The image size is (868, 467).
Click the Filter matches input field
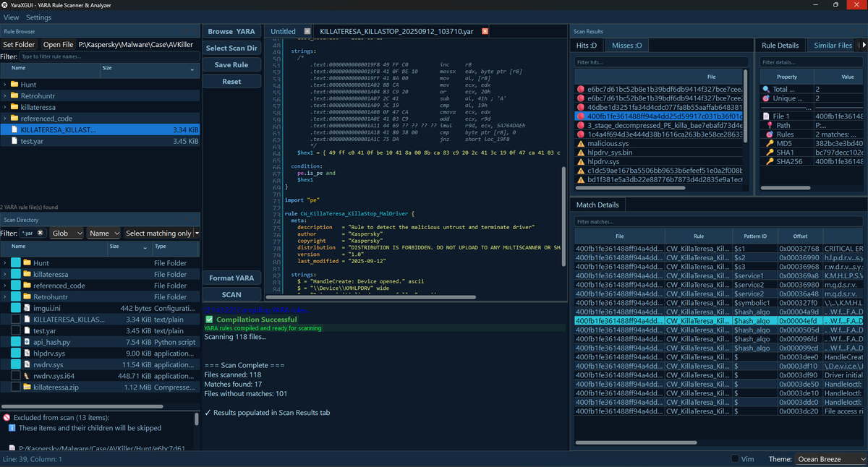pyautogui.click(x=720, y=221)
